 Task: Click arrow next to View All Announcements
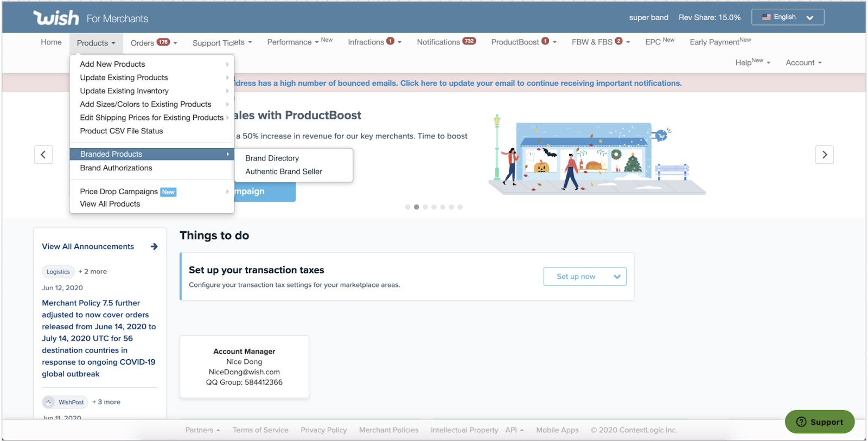[x=155, y=247]
